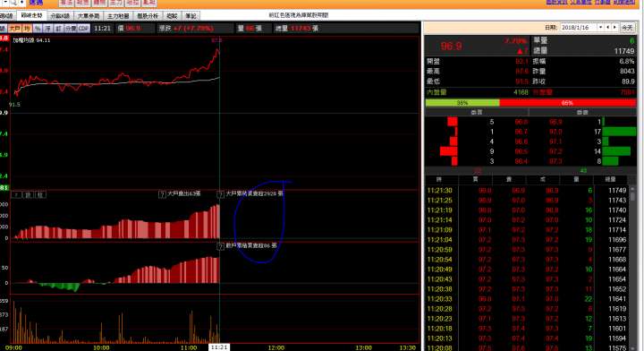Viewport: 644px width, 351px height.
Task: Toggle the 訂 chart option button
Action: point(59,29)
